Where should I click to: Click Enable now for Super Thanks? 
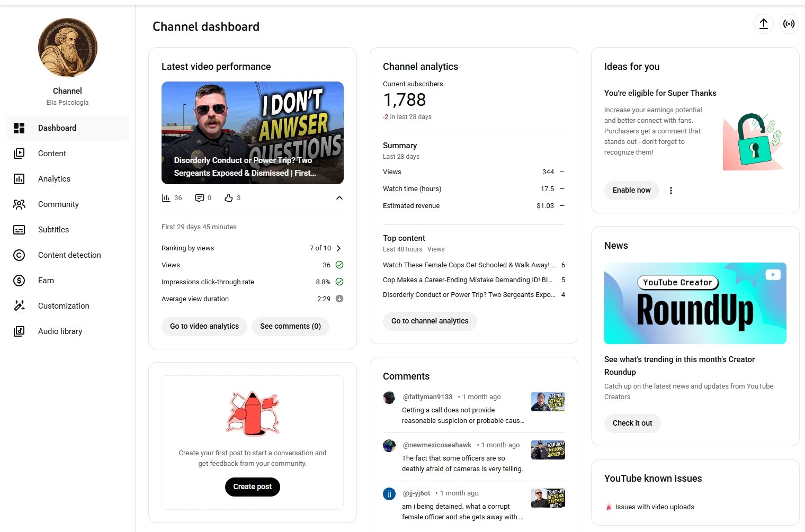[x=631, y=191]
